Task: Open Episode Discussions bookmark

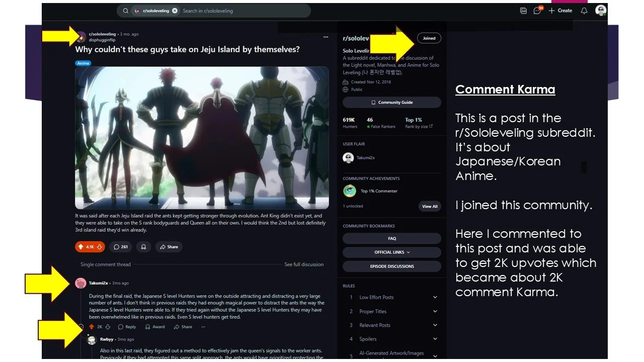Action: (392, 266)
